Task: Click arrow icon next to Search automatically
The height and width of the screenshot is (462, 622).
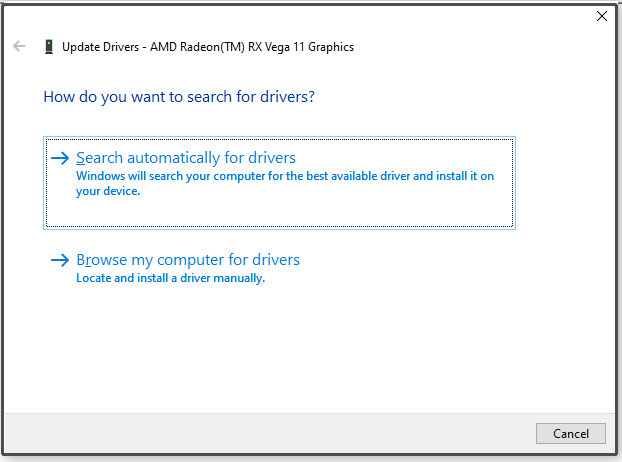Action: click(x=60, y=158)
